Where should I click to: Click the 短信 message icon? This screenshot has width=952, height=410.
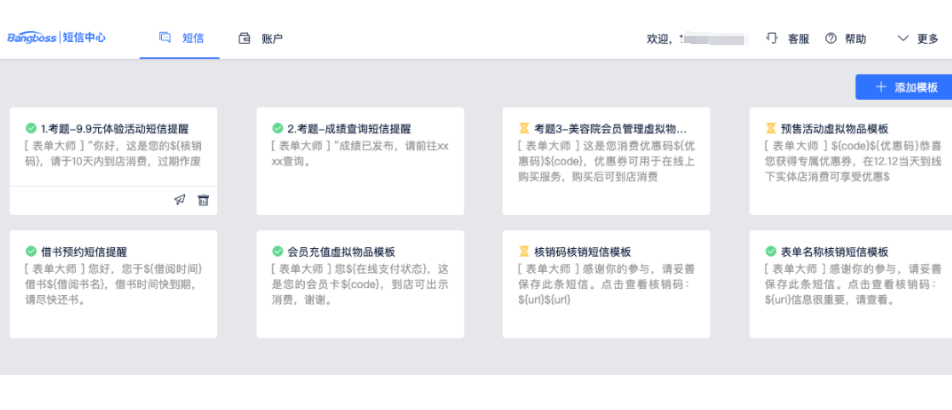pos(165,38)
